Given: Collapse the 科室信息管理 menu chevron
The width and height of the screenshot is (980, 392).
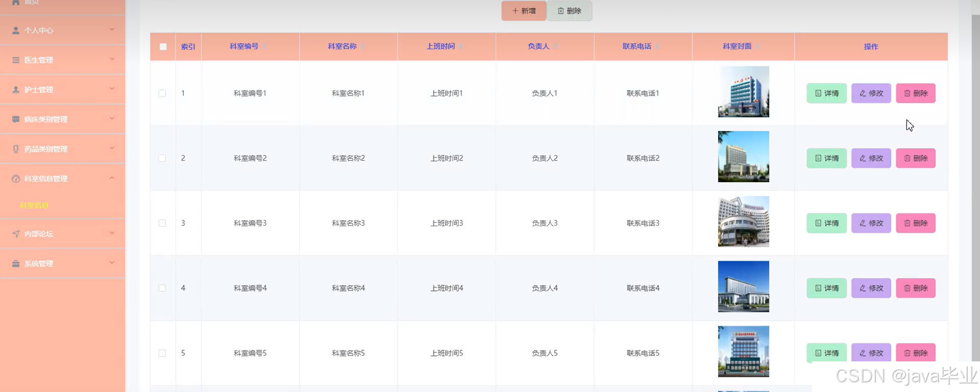Looking at the screenshot, I should [x=112, y=178].
